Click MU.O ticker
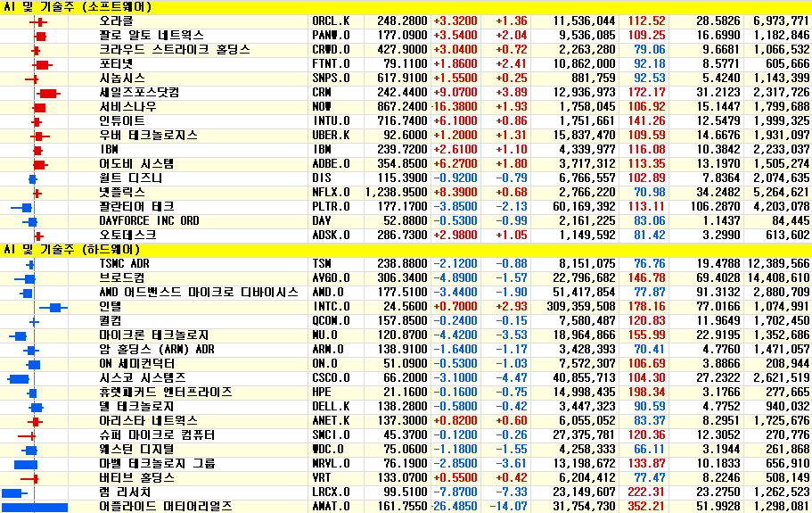 point(324,335)
